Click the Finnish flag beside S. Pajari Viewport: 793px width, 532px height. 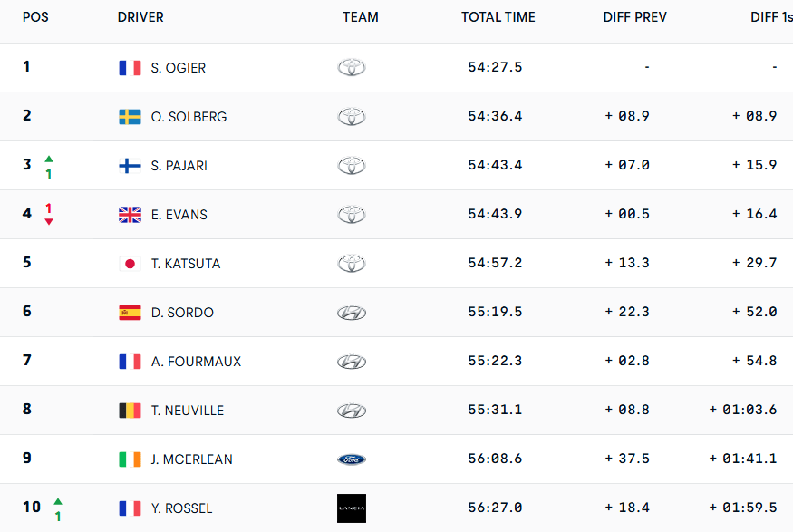coord(130,166)
